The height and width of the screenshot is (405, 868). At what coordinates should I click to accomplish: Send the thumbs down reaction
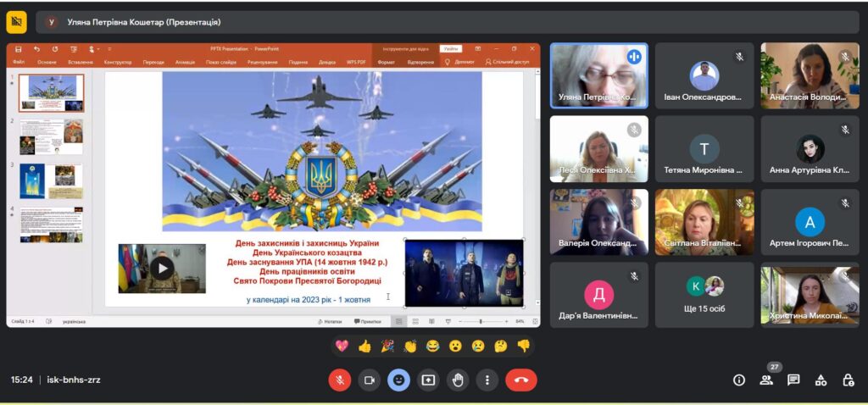[524, 346]
